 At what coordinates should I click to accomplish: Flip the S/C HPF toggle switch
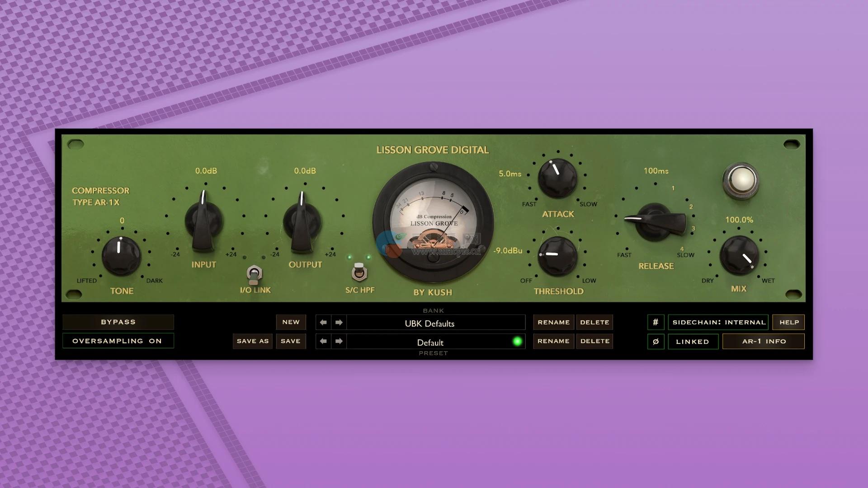359,272
